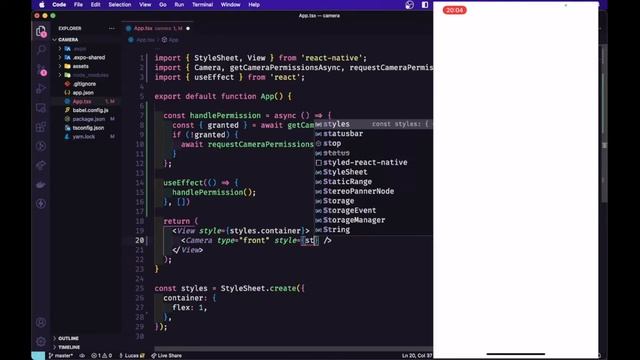Click the master branch in status bar
This screenshot has height=360, width=640.
(x=61, y=356)
